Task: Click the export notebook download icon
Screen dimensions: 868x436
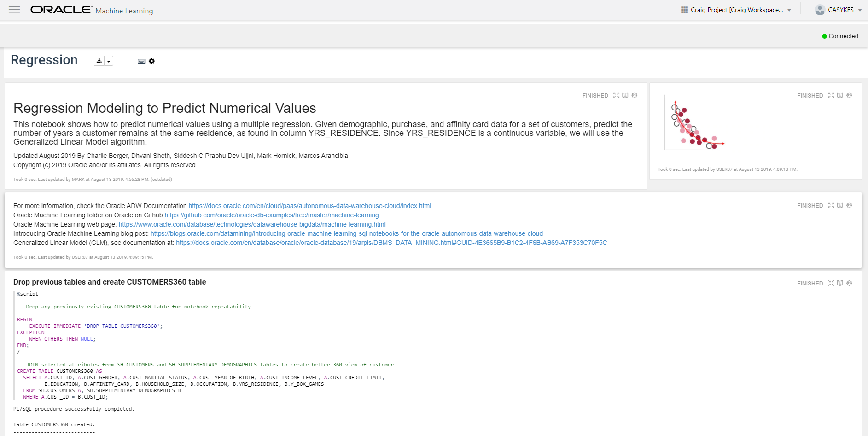Action: 99,61
